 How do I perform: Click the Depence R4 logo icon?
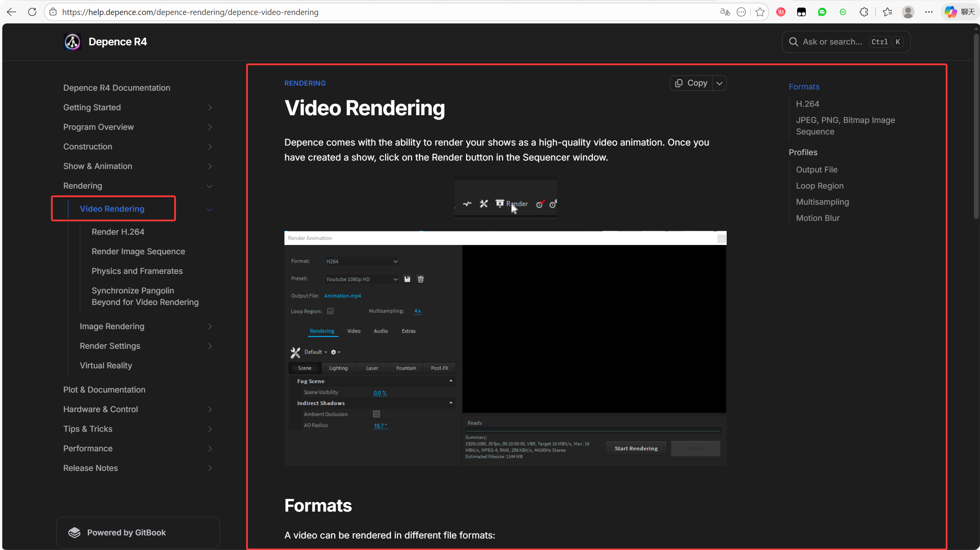point(72,42)
